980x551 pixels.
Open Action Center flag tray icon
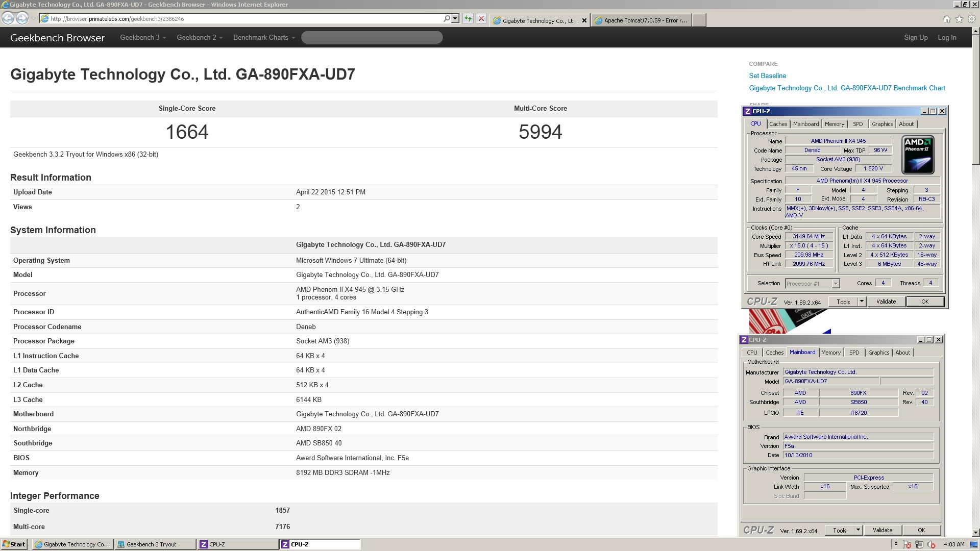pos(907,544)
